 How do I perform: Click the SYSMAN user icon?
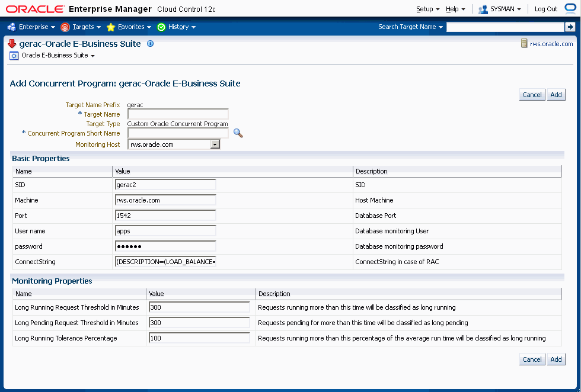[483, 9]
